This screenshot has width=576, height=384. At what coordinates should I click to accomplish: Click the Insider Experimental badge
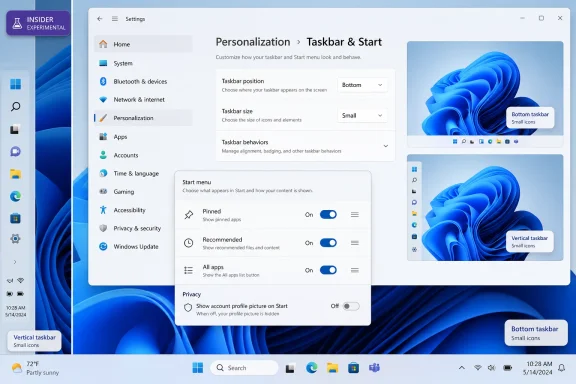(x=38, y=23)
